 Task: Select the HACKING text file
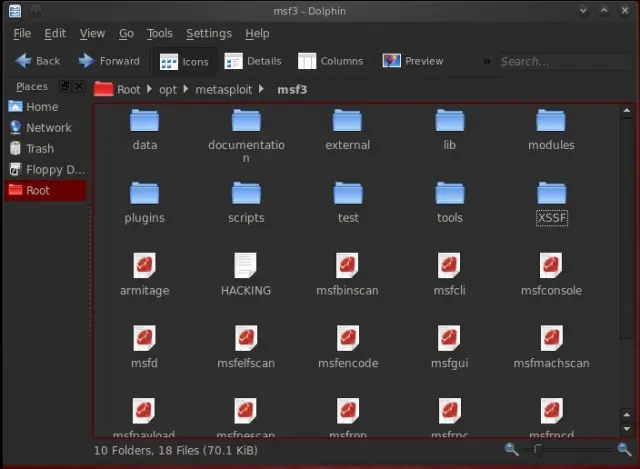tap(246, 275)
